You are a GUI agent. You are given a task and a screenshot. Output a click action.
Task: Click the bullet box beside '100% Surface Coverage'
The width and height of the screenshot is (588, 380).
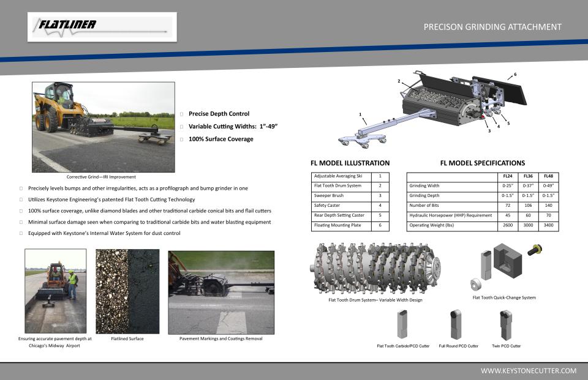(181, 140)
